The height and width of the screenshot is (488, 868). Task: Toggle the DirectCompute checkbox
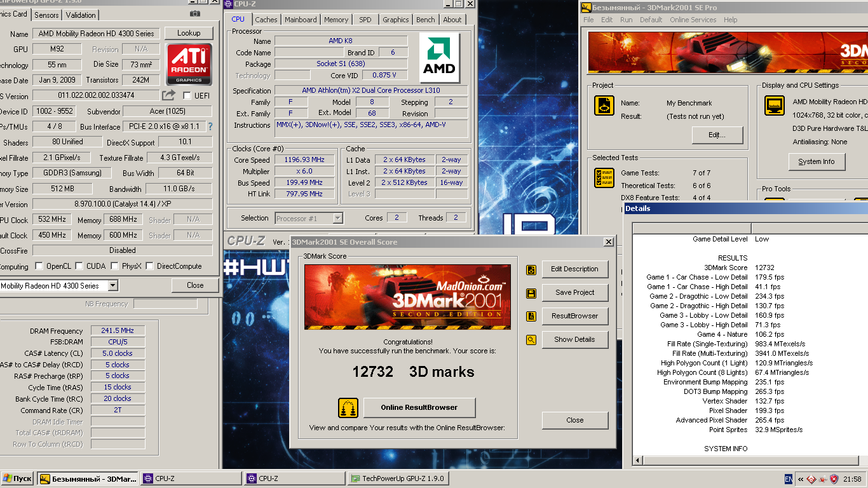(x=149, y=266)
